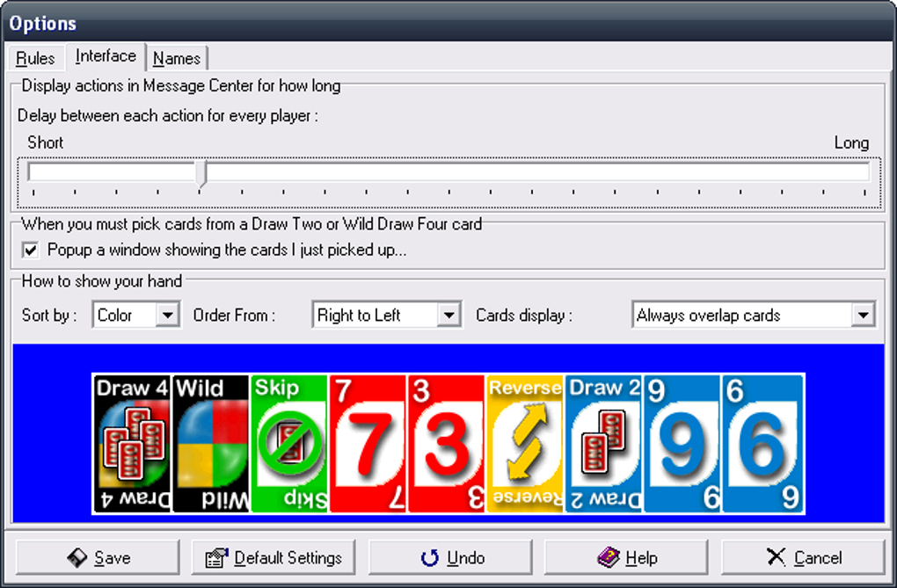Click the Cancel X icon

(777, 557)
